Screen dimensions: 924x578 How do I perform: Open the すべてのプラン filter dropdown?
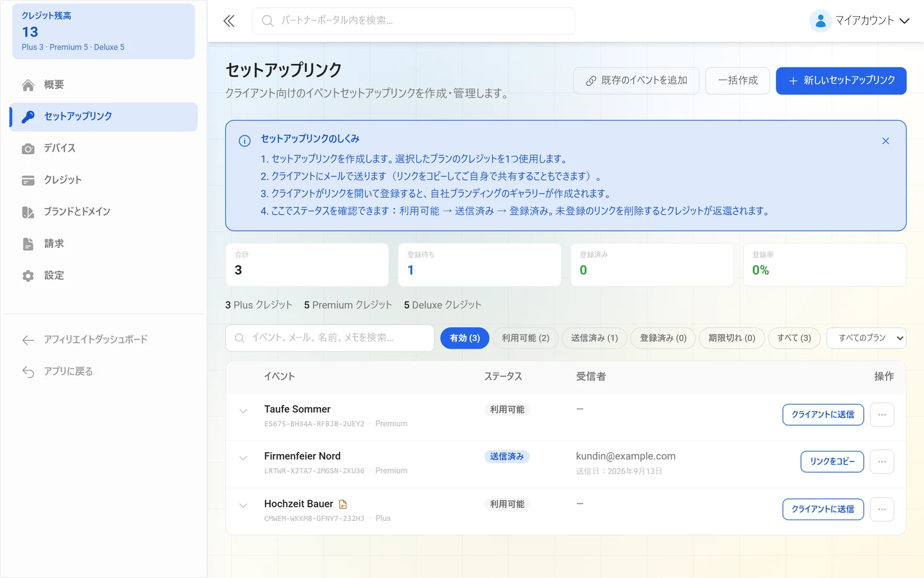coord(866,338)
